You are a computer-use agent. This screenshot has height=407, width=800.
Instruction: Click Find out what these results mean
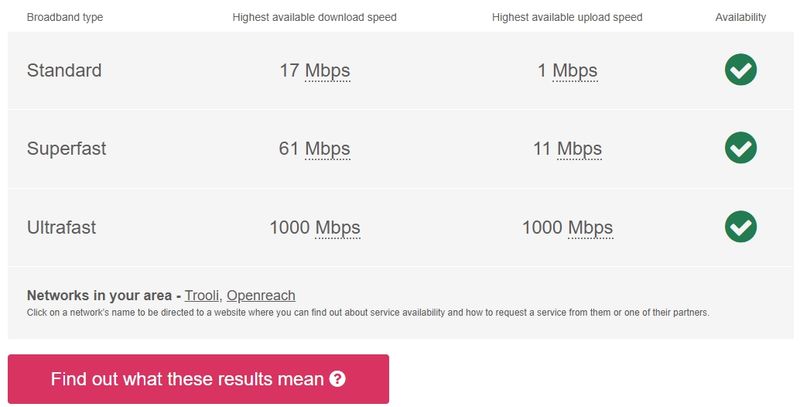coord(198,379)
